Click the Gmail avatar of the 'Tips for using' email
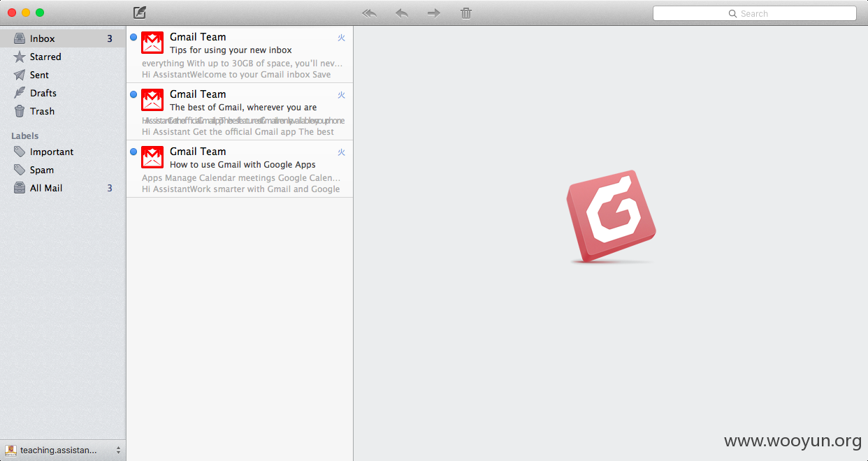The width and height of the screenshot is (868, 461). tap(152, 43)
